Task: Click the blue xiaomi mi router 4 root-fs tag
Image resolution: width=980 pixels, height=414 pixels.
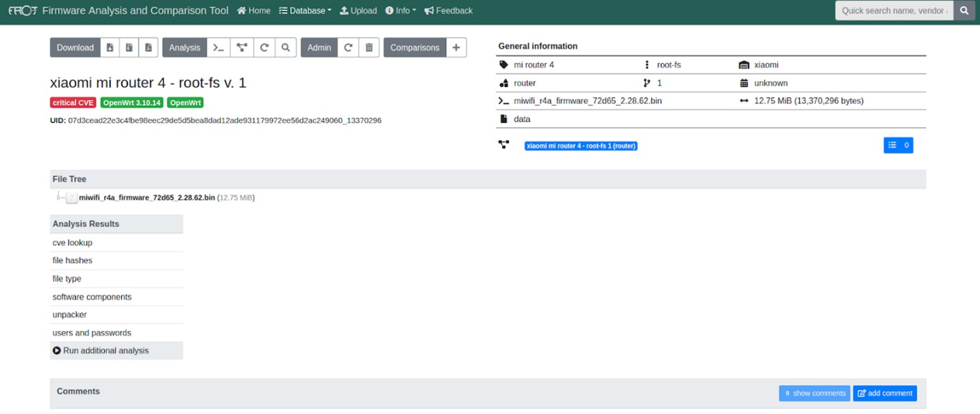Action: coord(581,146)
